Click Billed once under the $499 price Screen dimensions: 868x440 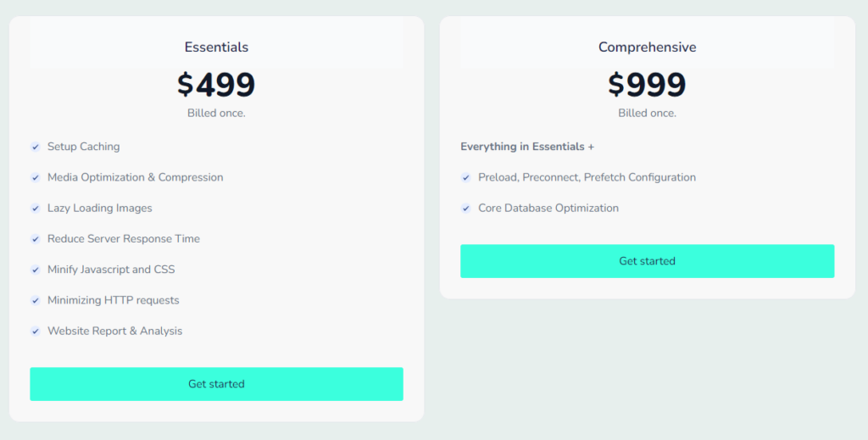[216, 113]
